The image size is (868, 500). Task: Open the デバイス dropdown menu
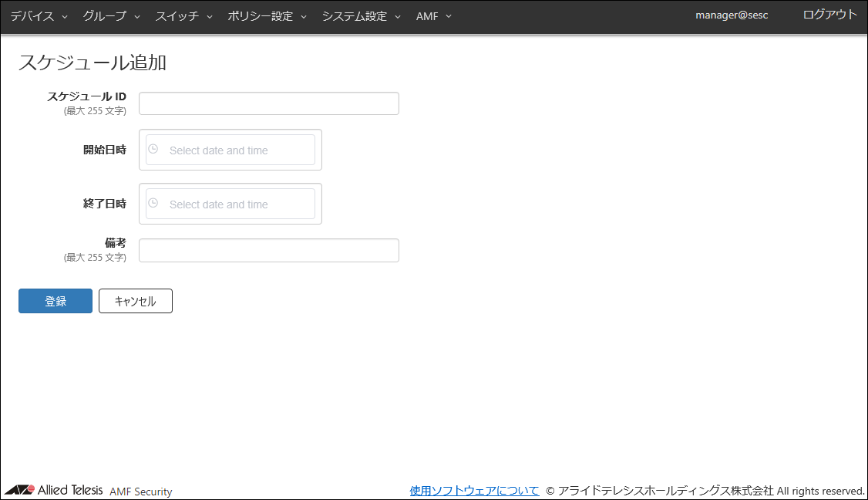pyautogui.click(x=39, y=16)
